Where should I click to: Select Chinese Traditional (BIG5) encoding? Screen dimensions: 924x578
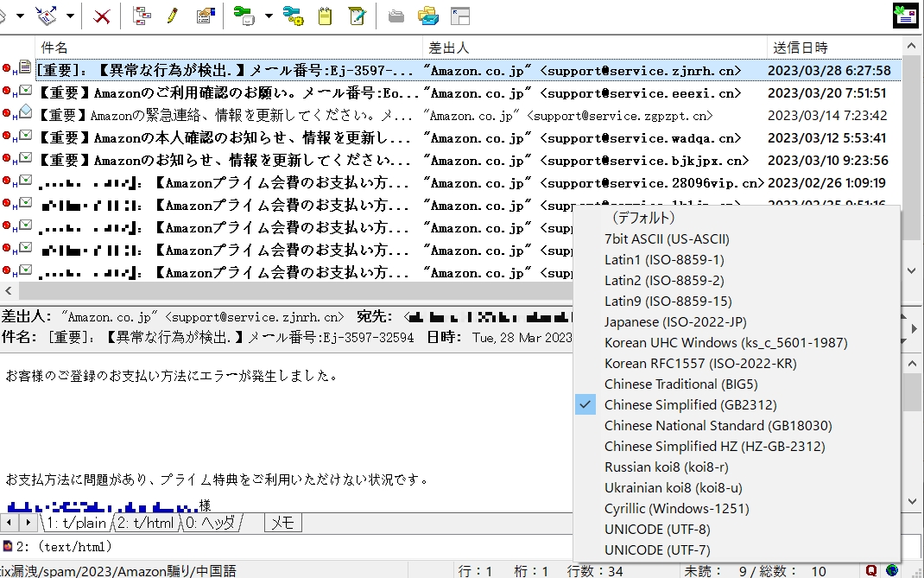click(x=680, y=384)
